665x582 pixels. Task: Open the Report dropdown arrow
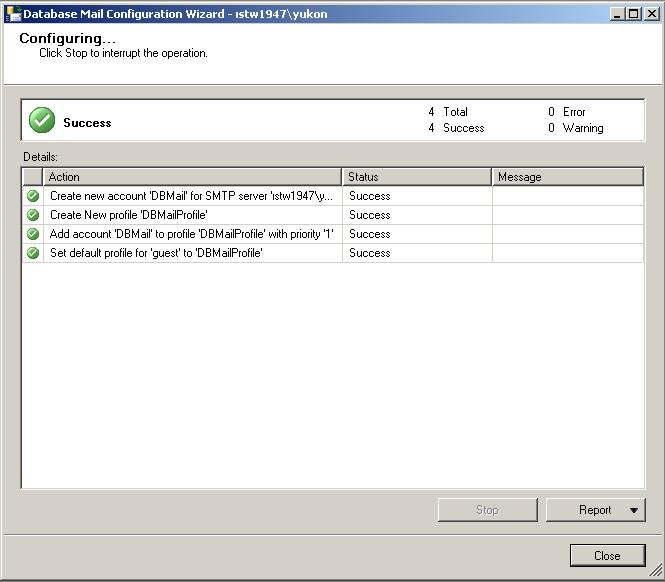(x=634, y=510)
